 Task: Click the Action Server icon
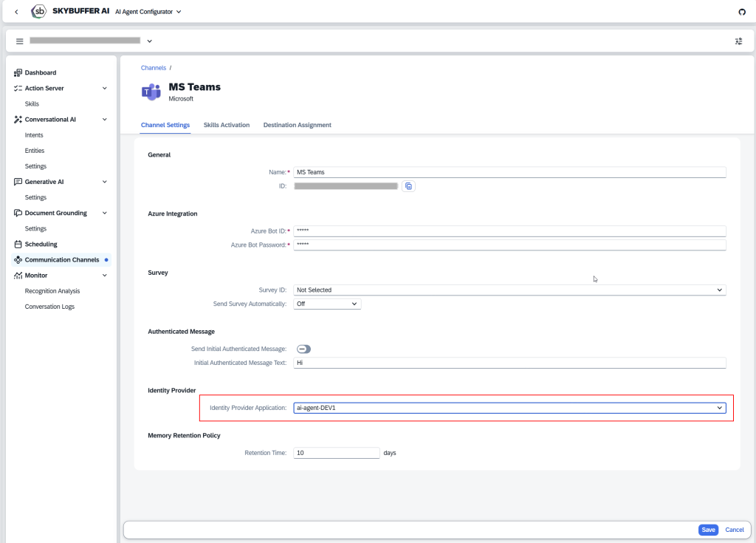[18, 89]
